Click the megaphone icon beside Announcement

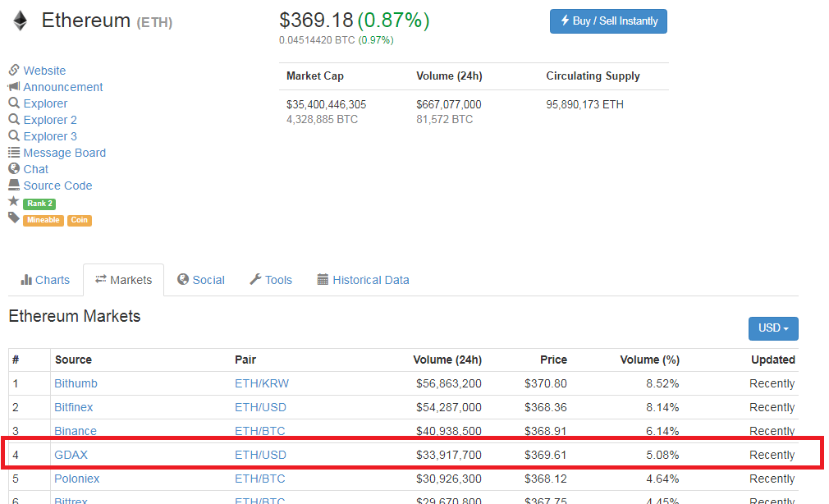click(14, 86)
